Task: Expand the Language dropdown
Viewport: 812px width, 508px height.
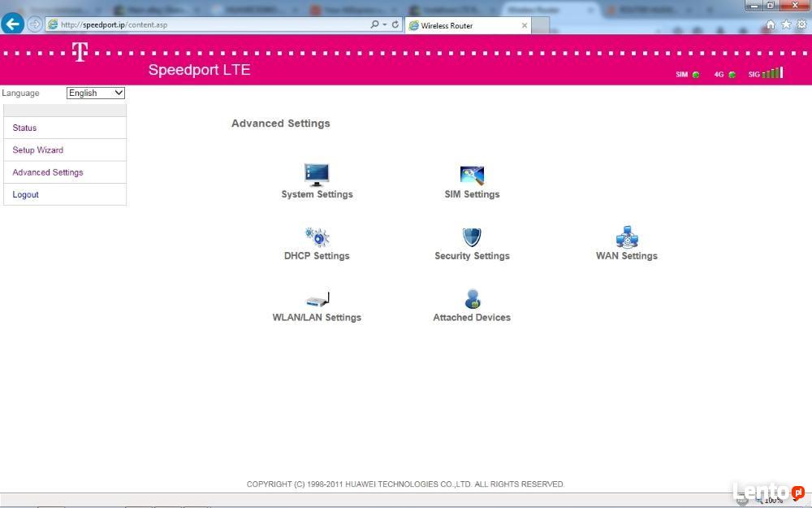Action: click(x=96, y=93)
